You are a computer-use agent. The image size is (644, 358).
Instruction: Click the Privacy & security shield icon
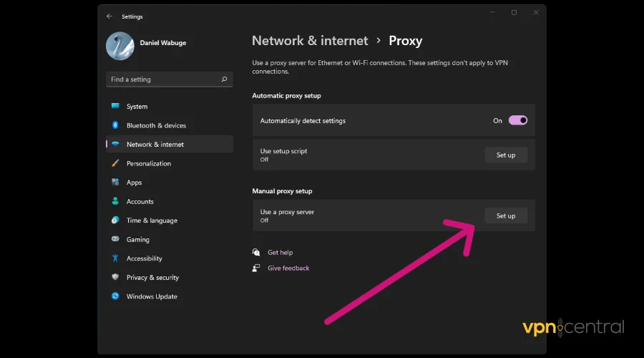pos(115,278)
